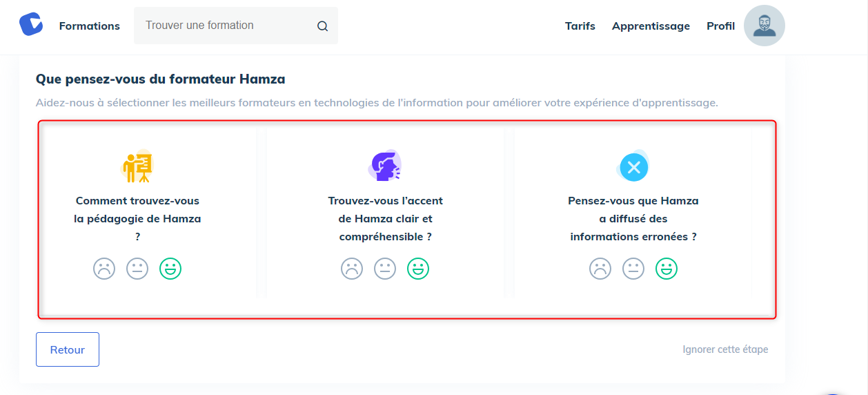Viewport: 868px width, 395px height.
Task: Choose sad face for erroneous information question
Action: pyautogui.click(x=600, y=269)
